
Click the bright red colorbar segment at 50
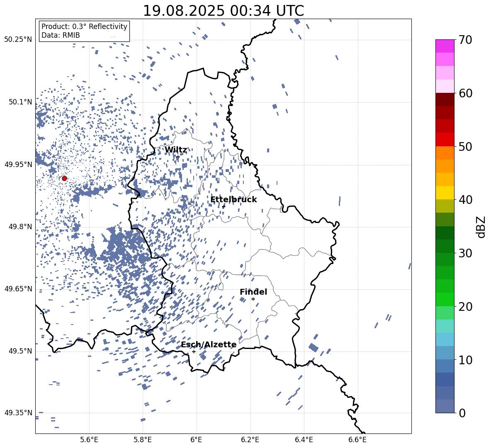point(445,140)
